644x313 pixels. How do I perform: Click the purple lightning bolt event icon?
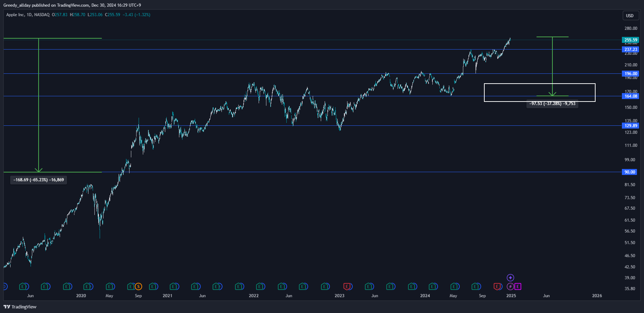point(510,287)
